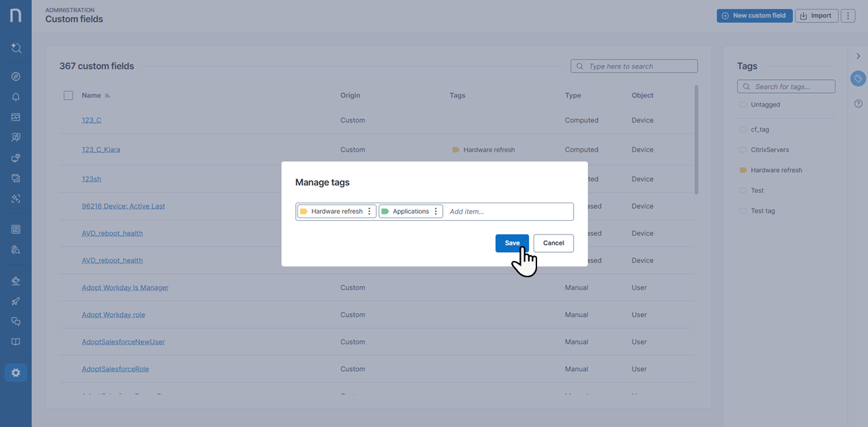This screenshot has height=427, width=868.
Task: Click the New custom field button
Action: pyautogui.click(x=754, y=16)
